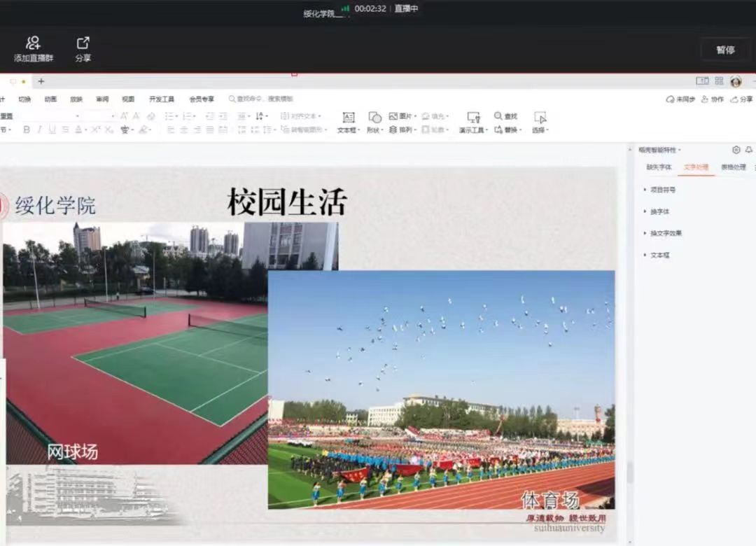Click the 协作 collaborate button
Screen dimensions: 756x546
pos(713,99)
